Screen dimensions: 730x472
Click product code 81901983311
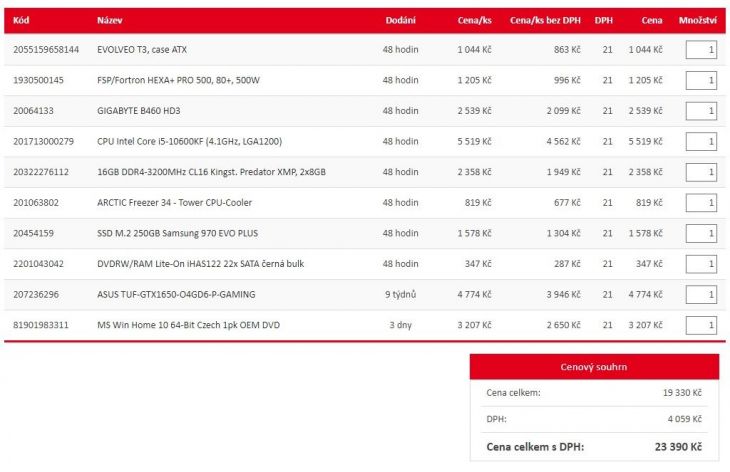tap(41, 325)
